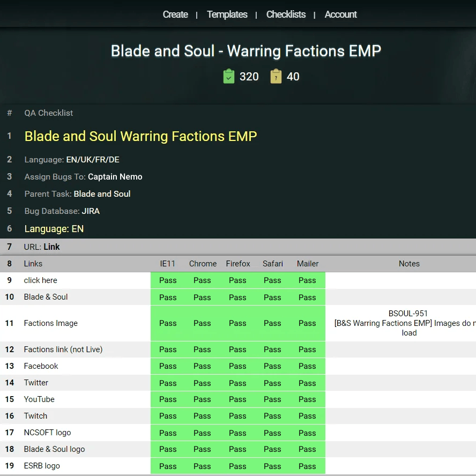Select the Twitter row label
Image resolution: width=476 pixels, height=476 pixels.
36,383
